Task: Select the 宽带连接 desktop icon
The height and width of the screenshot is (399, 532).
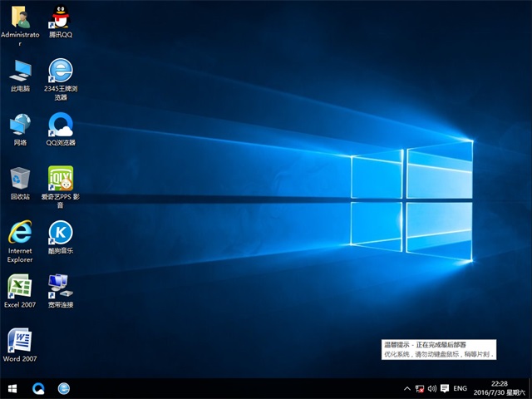Action: (x=61, y=287)
